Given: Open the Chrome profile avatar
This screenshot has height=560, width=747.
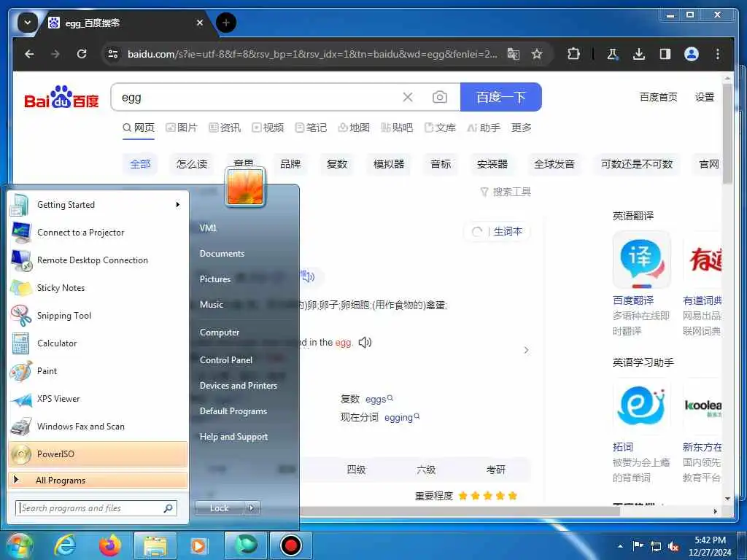Looking at the screenshot, I should 692,54.
